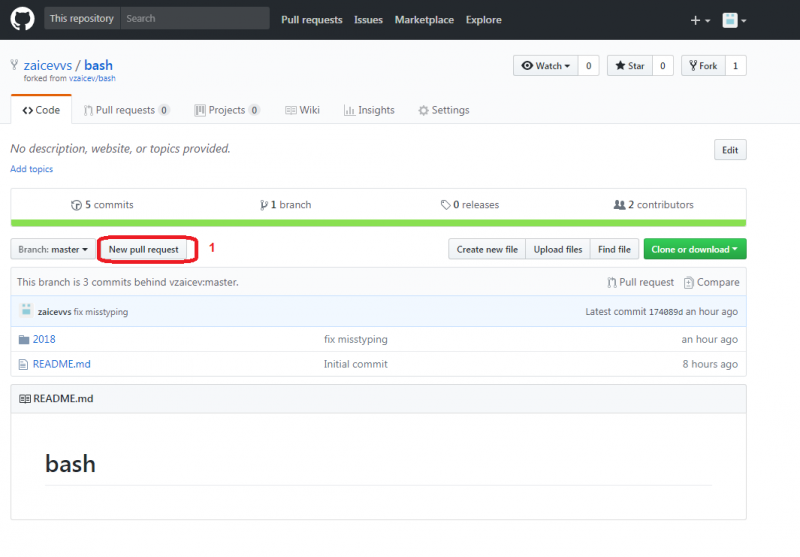Viewport: 800px width, 557px height.
Task: Switch to the Settings tab
Action: 444,110
